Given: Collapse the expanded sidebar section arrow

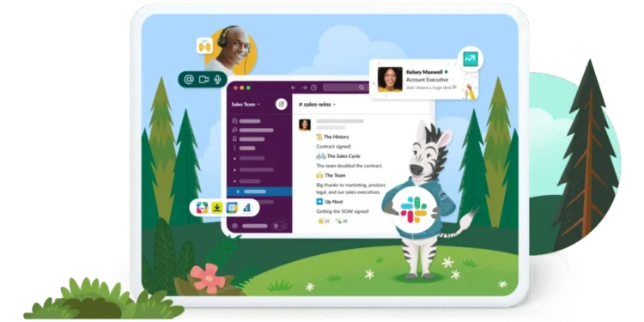Looking at the screenshot, I should click(x=234, y=181).
